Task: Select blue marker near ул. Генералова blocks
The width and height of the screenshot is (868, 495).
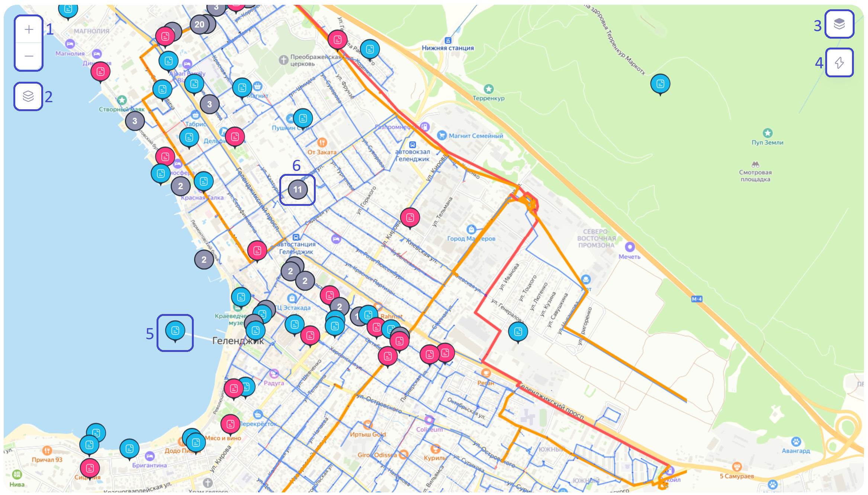Action: [518, 331]
